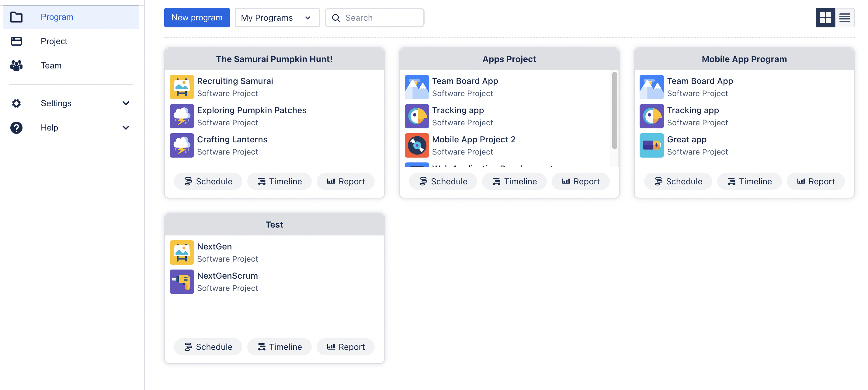Click Recruiting Samurai project icon
The image size is (868, 390).
click(182, 87)
